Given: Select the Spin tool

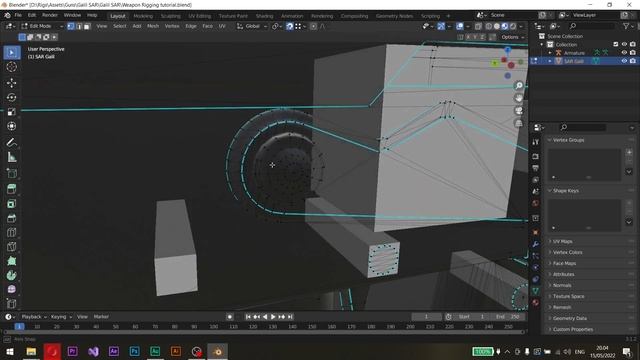Looking at the screenshot, I should click(x=11, y=275).
